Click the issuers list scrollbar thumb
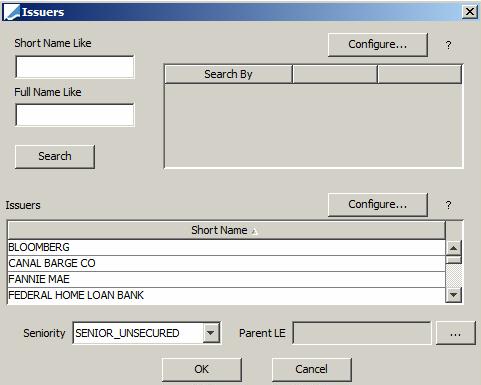Screen dimensions: 481x385 point(453,260)
